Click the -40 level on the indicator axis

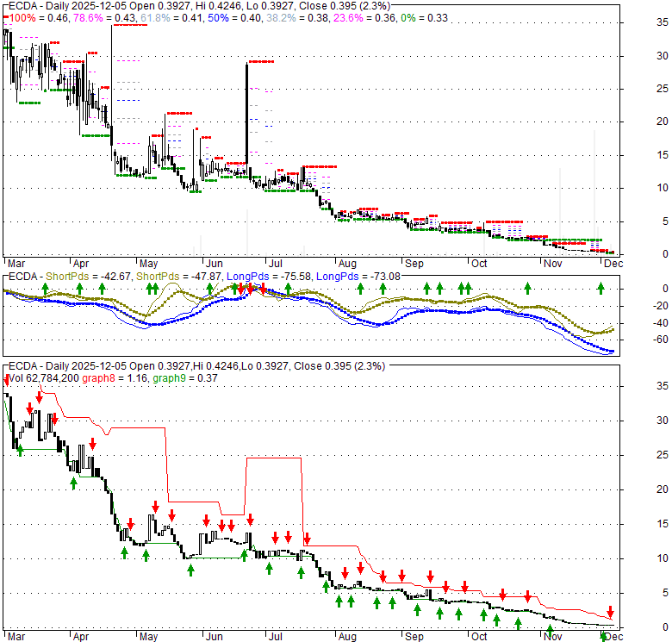(661, 322)
